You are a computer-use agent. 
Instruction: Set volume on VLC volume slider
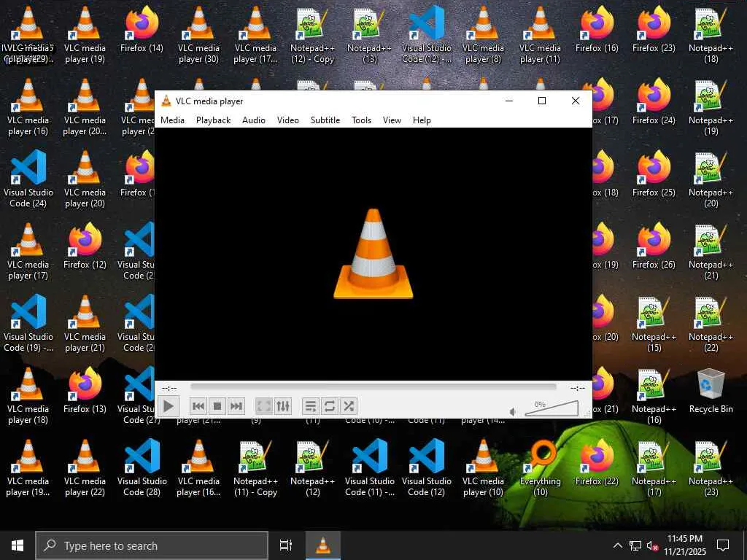pos(551,408)
